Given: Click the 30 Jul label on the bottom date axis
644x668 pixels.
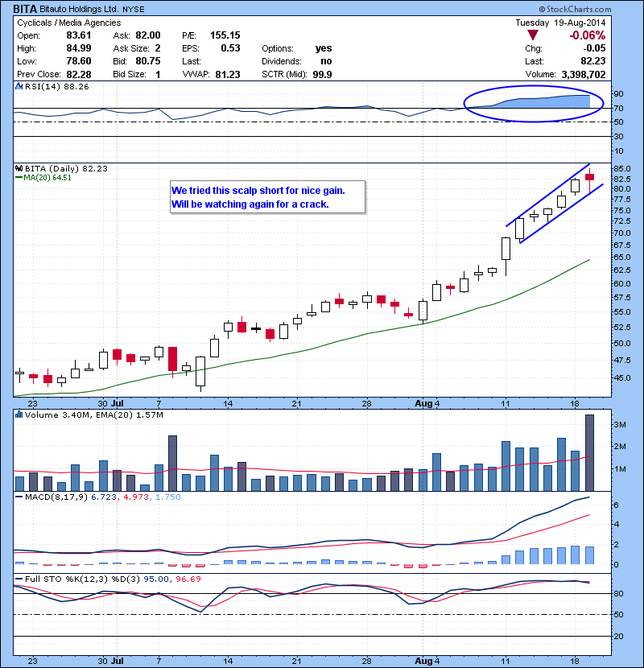Looking at the screenshot, I should coord(111,662).
